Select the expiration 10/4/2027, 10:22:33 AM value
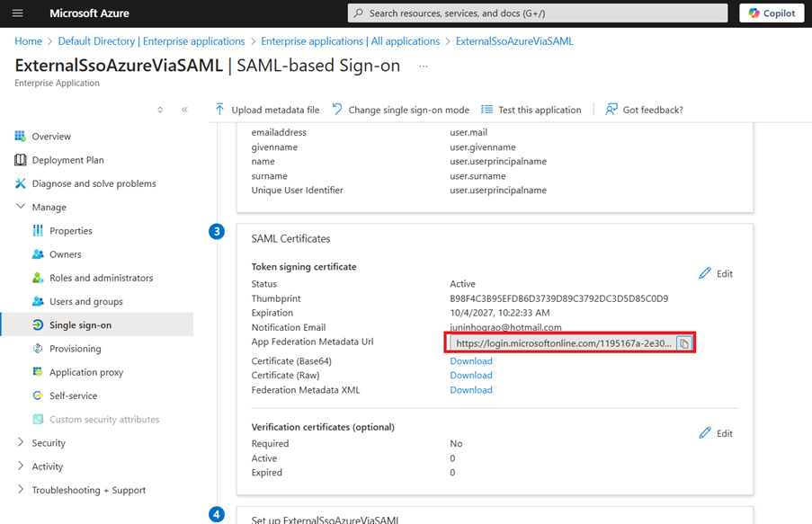 [500, 313]
